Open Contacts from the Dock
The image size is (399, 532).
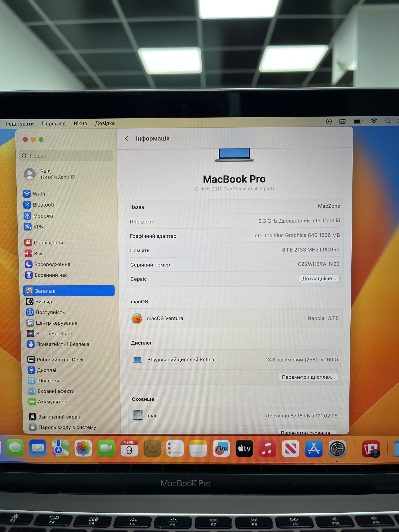152,448
